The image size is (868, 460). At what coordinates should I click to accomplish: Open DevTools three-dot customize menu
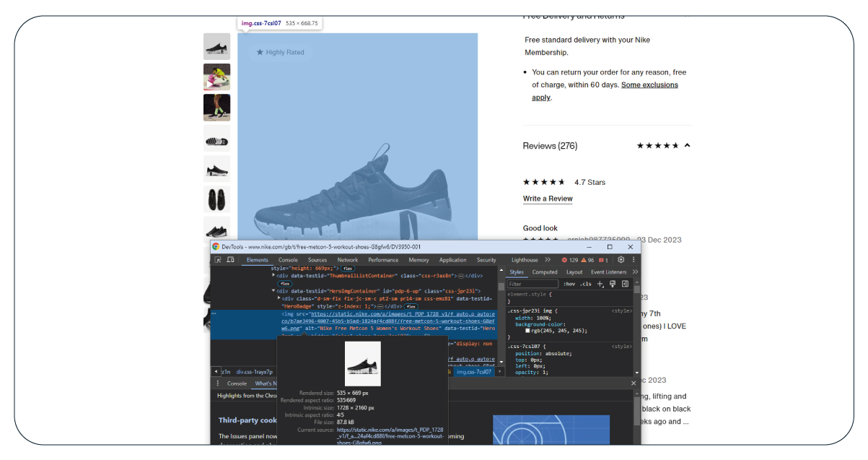click(x=633, y=260)
